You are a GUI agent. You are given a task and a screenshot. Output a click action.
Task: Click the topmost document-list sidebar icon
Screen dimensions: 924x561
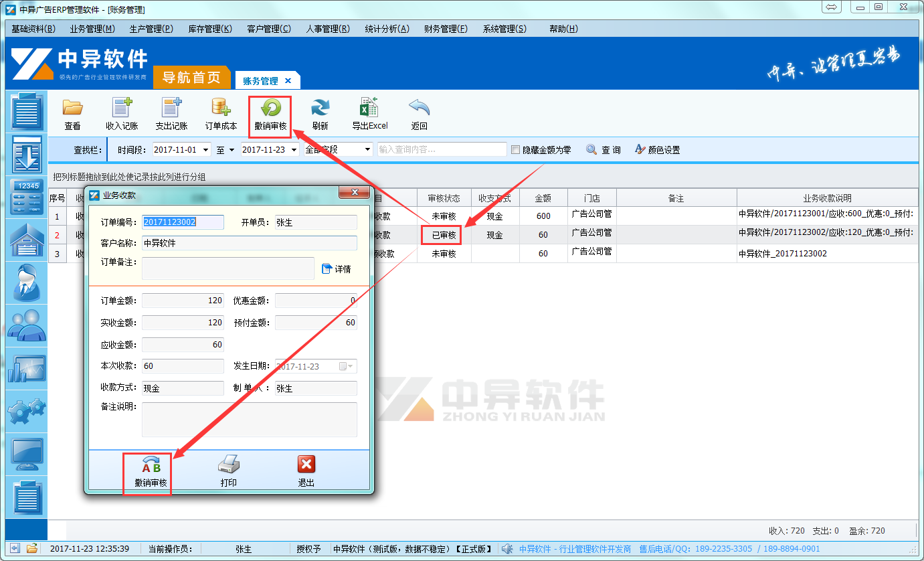click(x=27, y=111)
